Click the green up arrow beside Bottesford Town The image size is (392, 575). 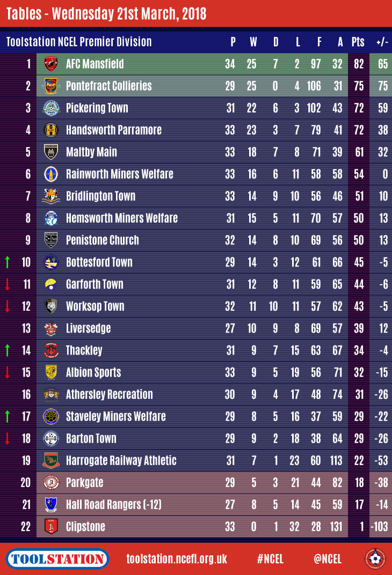(8, 262)
